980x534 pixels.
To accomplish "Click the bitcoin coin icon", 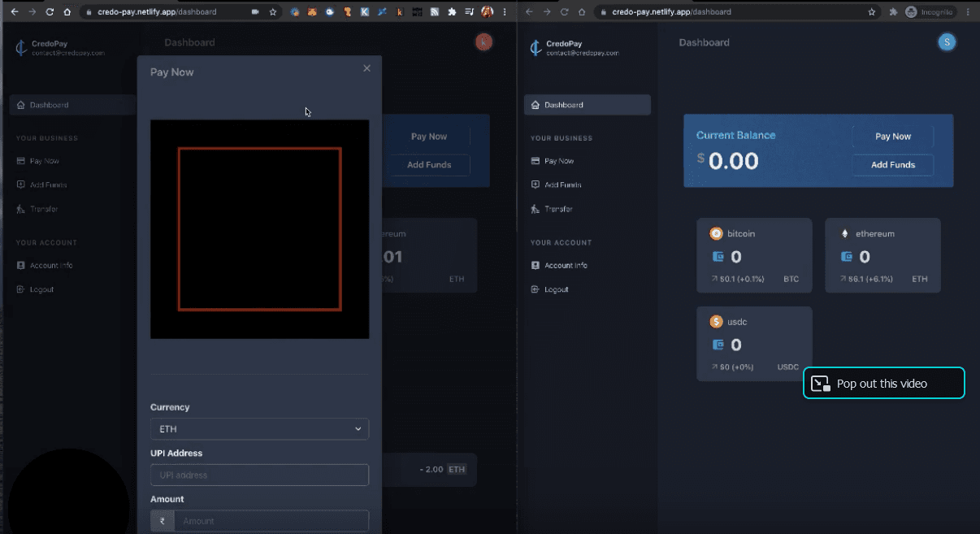I will click(716, 233).
